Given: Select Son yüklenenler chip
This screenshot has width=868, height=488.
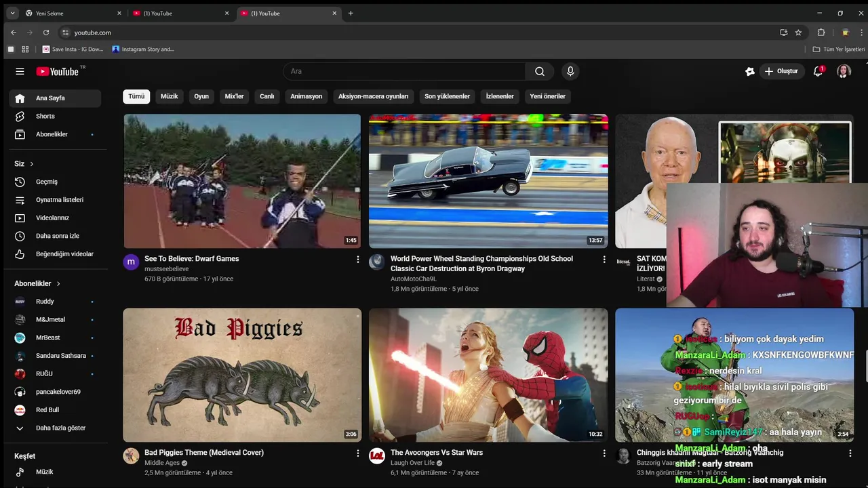Looking at the screenshot, I should tap(447, 96).
